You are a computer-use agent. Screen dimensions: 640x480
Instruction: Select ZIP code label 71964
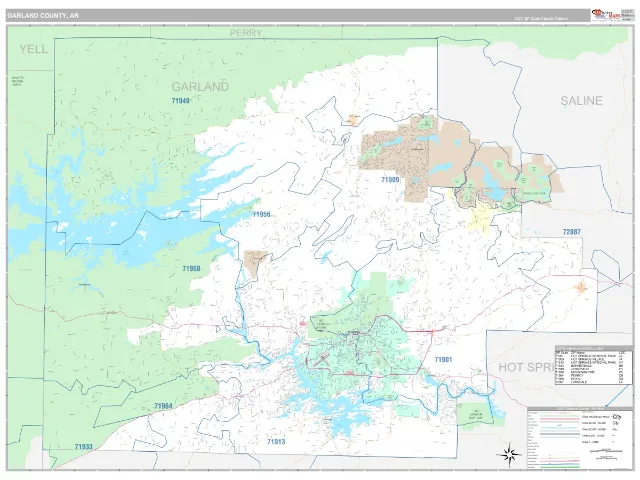163,406
